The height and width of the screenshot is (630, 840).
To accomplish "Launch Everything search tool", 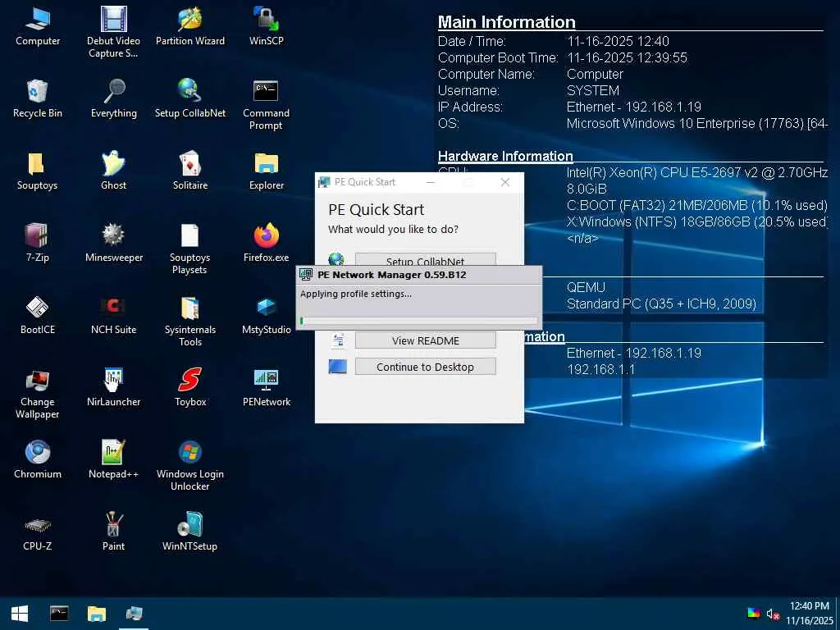I will [x=113, y=98].
